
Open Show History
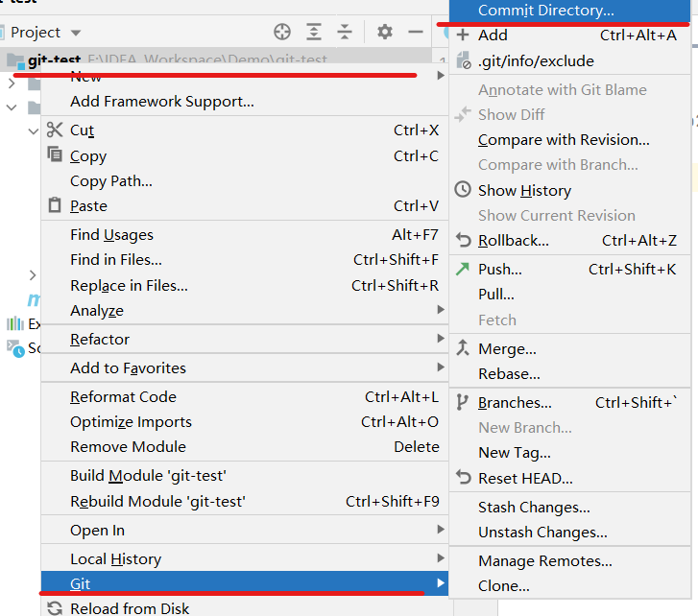tap(569, 190)
